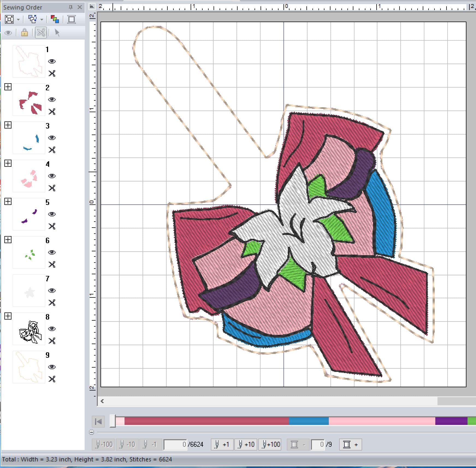This screenshot has width=476, height=468.
Task: Click the current color number input field
Action: pos(318,445)
